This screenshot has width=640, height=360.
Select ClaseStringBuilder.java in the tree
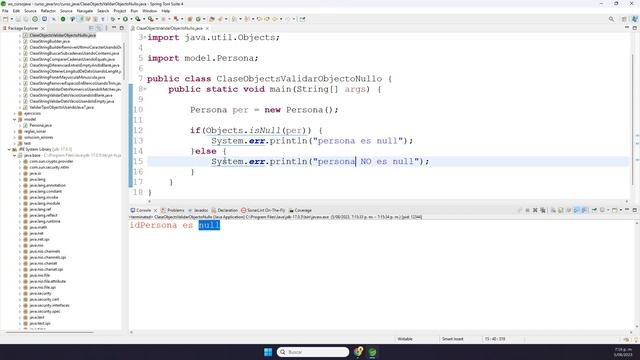tap(49, 41)
